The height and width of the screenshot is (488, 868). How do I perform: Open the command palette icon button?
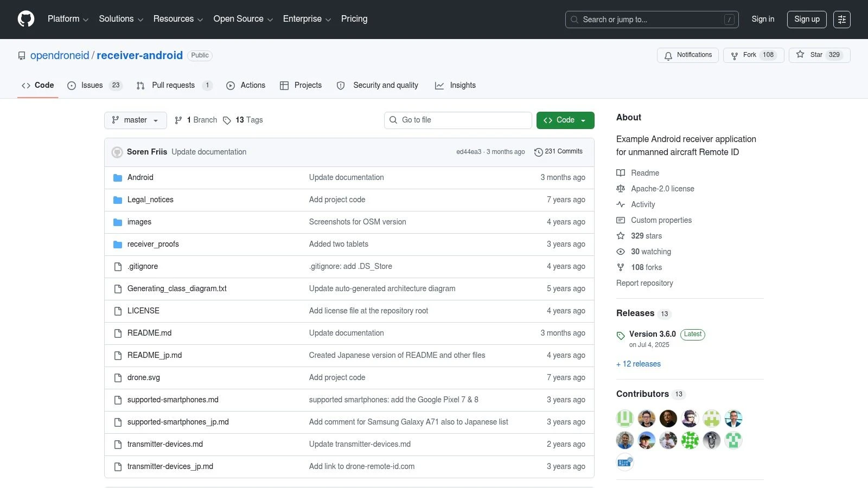tap(842, 20)
